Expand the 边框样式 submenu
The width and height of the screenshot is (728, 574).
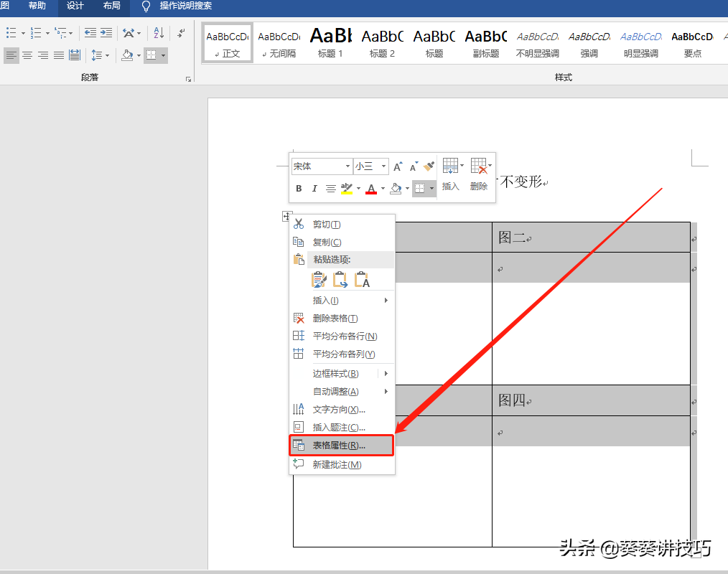coord(342,374)
